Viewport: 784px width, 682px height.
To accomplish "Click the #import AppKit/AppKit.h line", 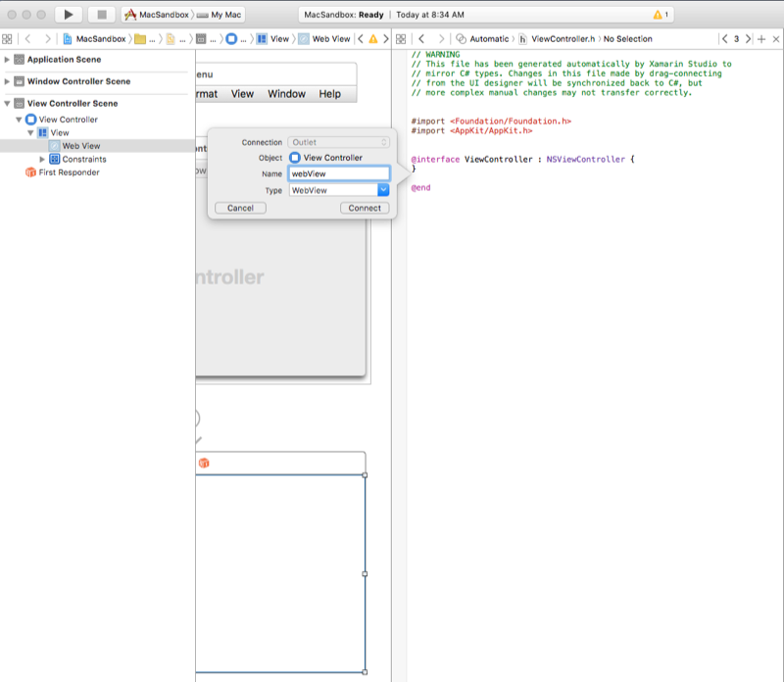I will coord(471,131).
